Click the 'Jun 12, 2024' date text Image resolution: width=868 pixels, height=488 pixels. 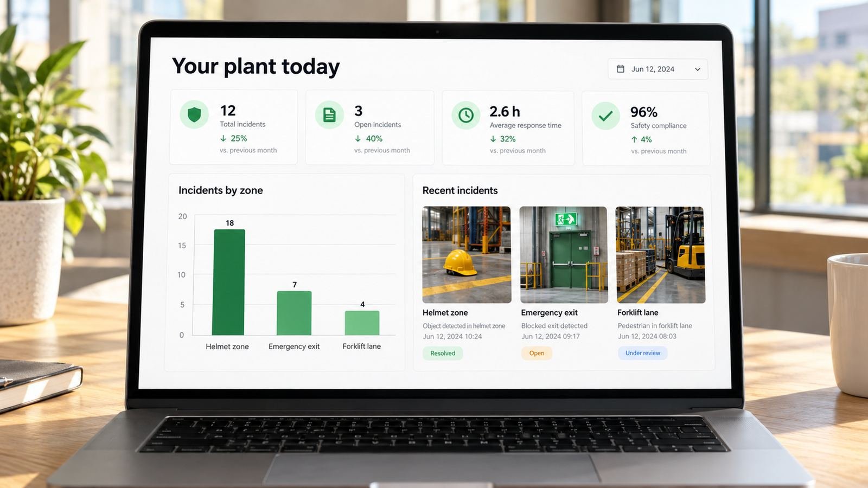[653, 69]
